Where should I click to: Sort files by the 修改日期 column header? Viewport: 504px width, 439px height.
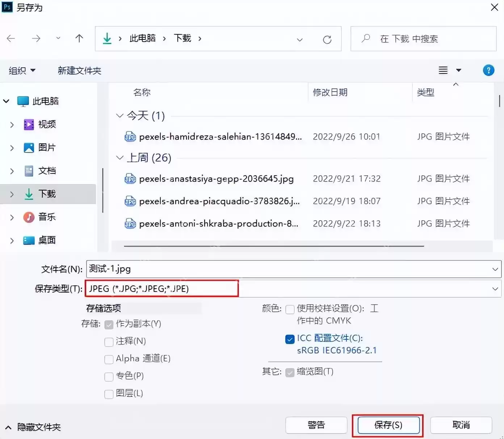click(330, 92)
